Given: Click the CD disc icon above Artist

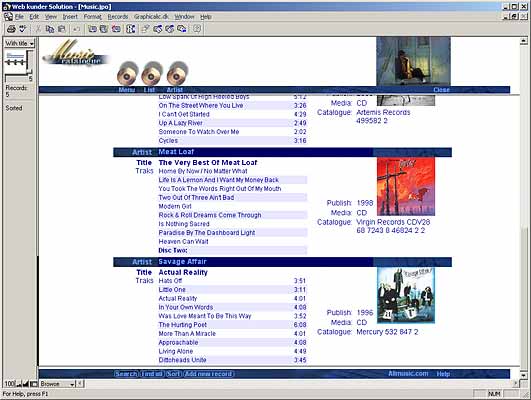Looking at the screenshot, I should [x=177, y=73].
